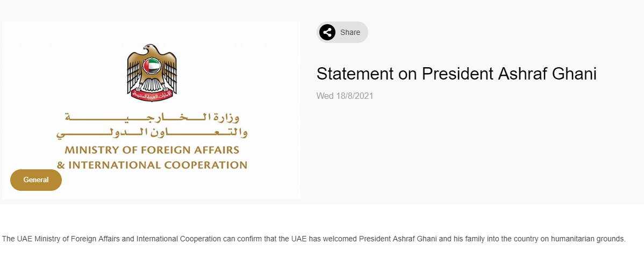
Task: Click the Share button label
Action: tap(350, 32)
